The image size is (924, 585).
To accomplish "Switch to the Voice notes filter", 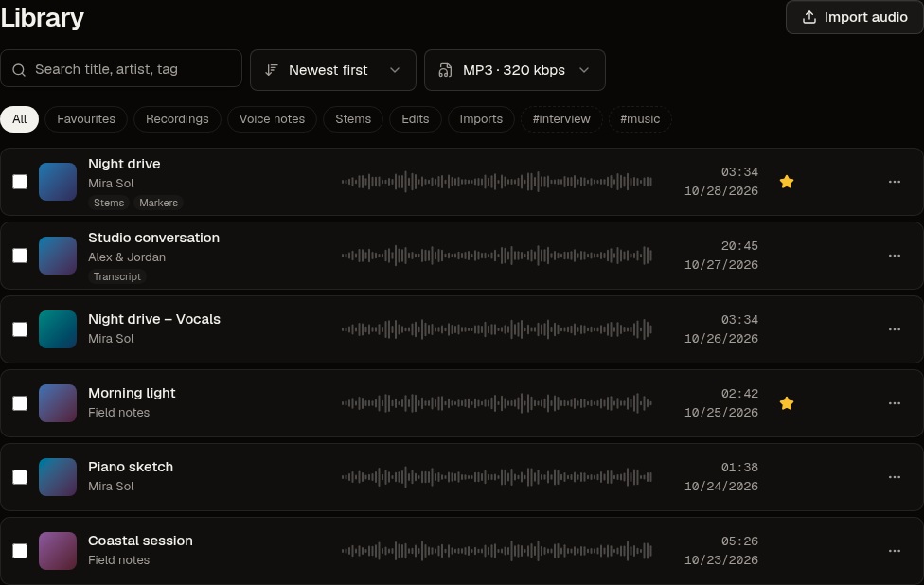I will tap(273, 119).
